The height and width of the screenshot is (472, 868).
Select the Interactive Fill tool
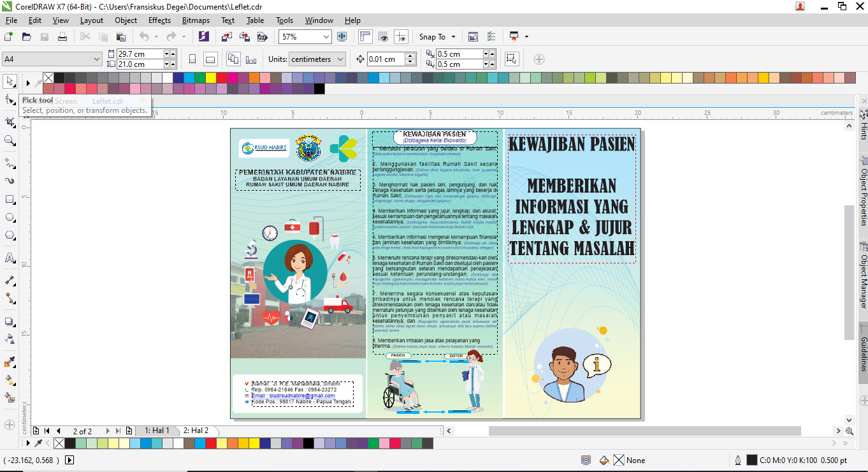(10, 380)
